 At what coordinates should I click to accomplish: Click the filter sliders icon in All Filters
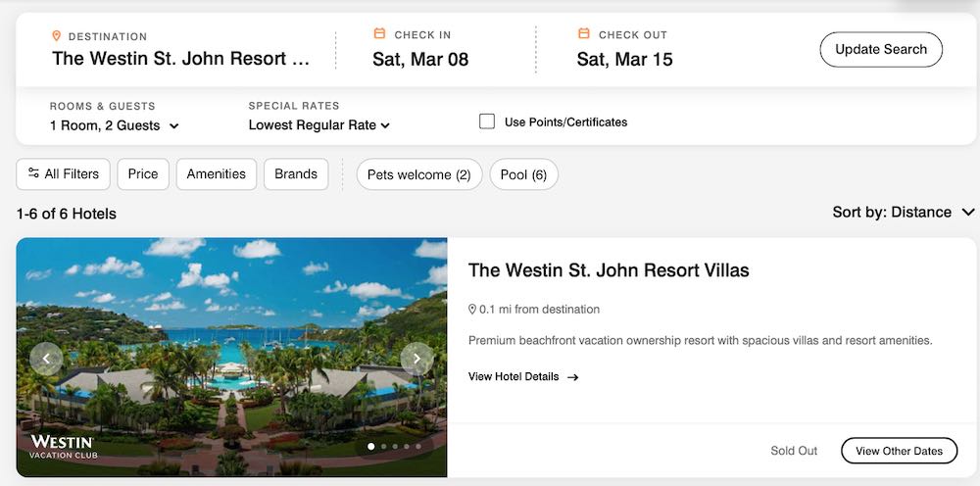pos(33,173)
